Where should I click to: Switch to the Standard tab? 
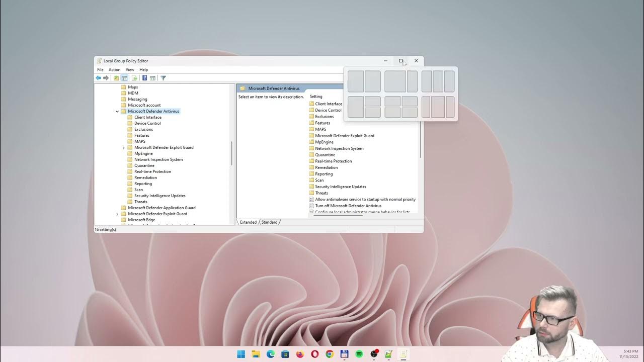point(269,222)
